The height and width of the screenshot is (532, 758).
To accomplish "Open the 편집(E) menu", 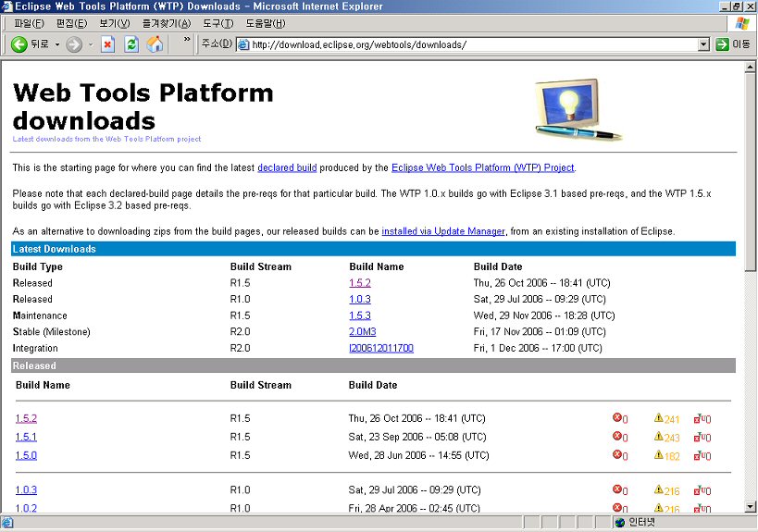I will click(71, 23).
